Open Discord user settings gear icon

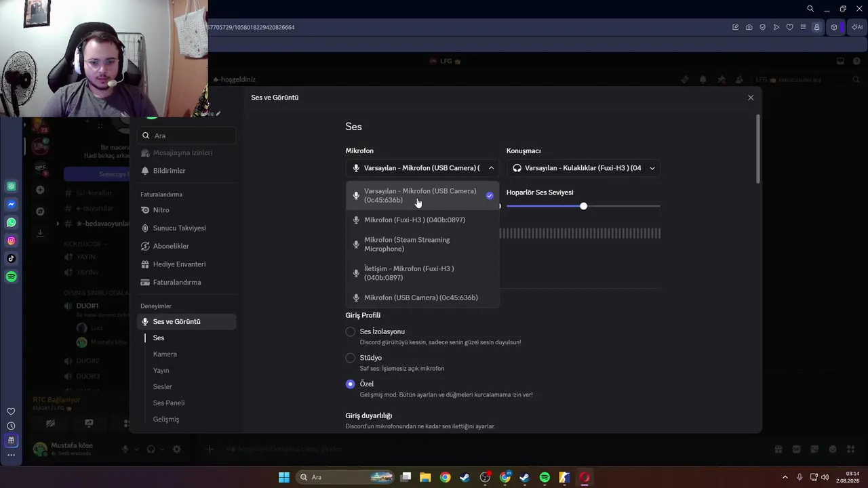click(x=177, y=449)
